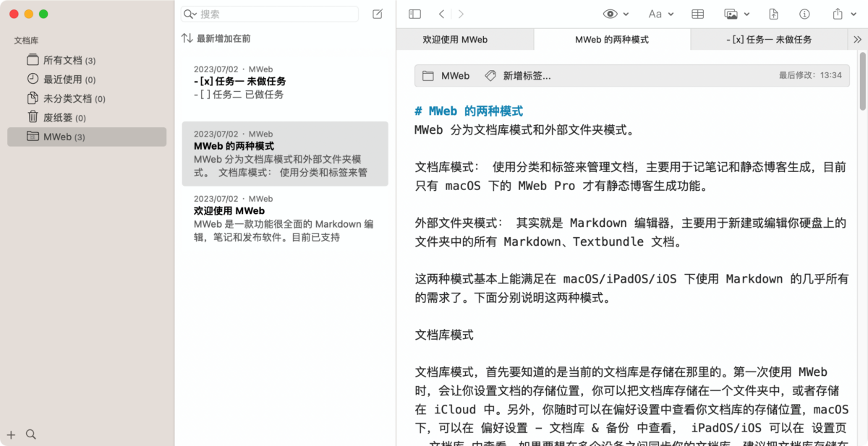Open the dropdown arrow beside eye icon

[626, 14]
